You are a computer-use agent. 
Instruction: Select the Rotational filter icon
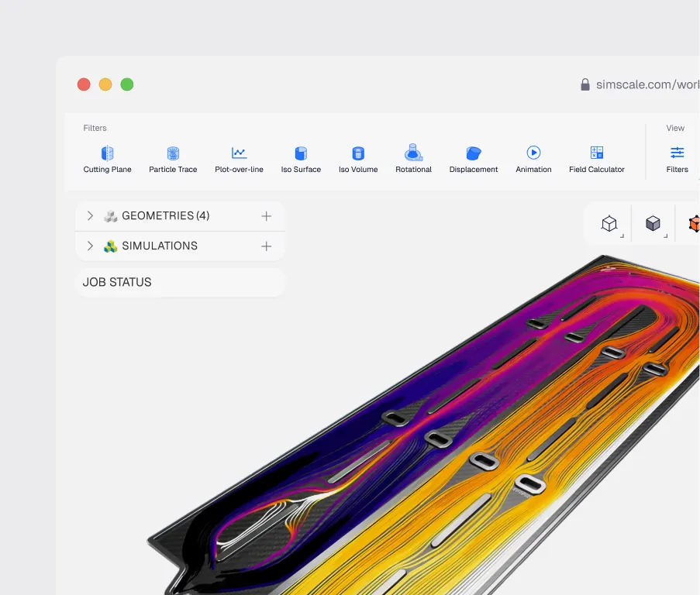coord(413,153)
